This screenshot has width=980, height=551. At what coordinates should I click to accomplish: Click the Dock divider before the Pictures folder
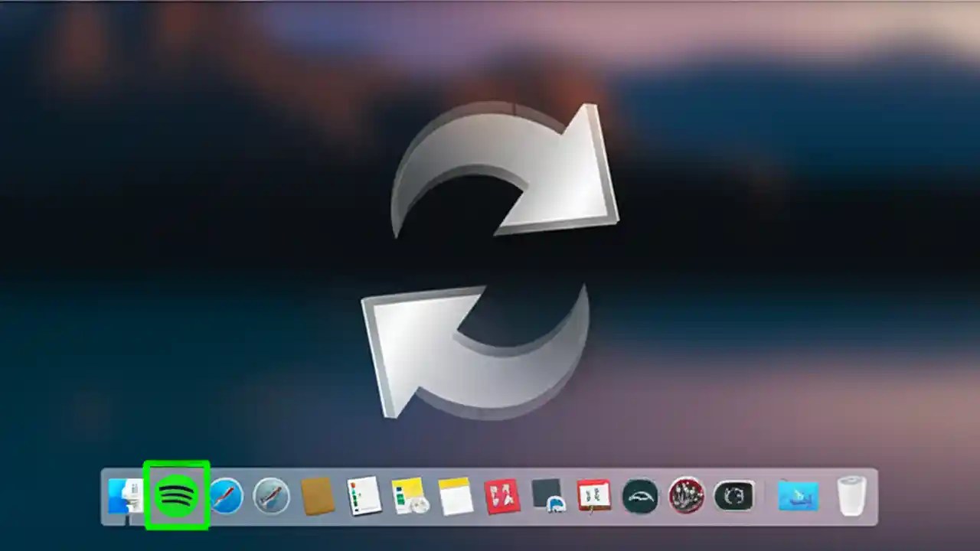pos(766,496)
